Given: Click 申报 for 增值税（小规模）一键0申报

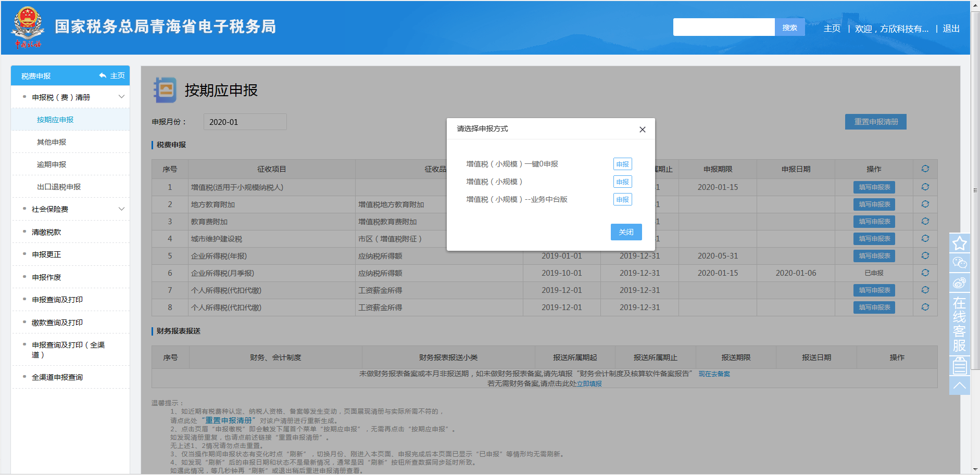Looking at the screenshot, I should pyautogui.click(x=622, y=163).
